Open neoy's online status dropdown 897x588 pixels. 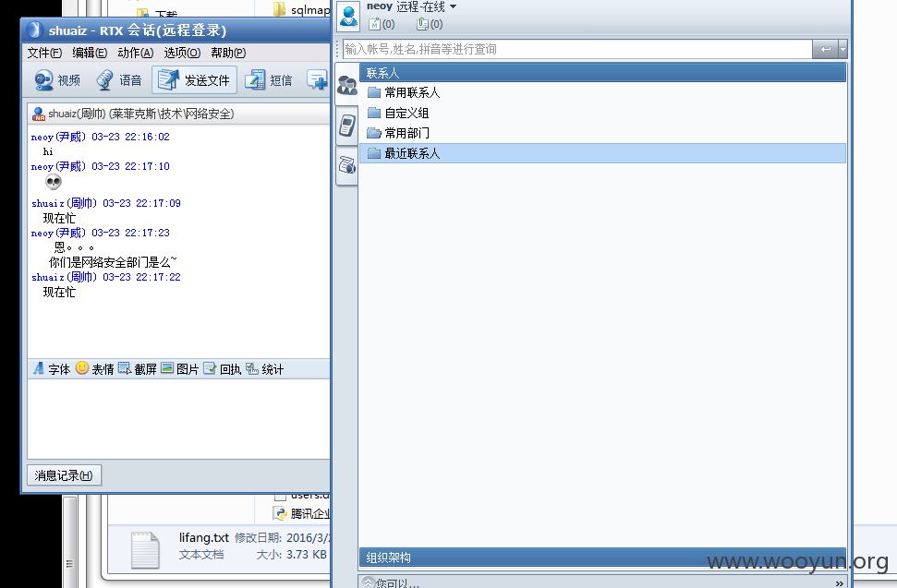click(453, 6)
